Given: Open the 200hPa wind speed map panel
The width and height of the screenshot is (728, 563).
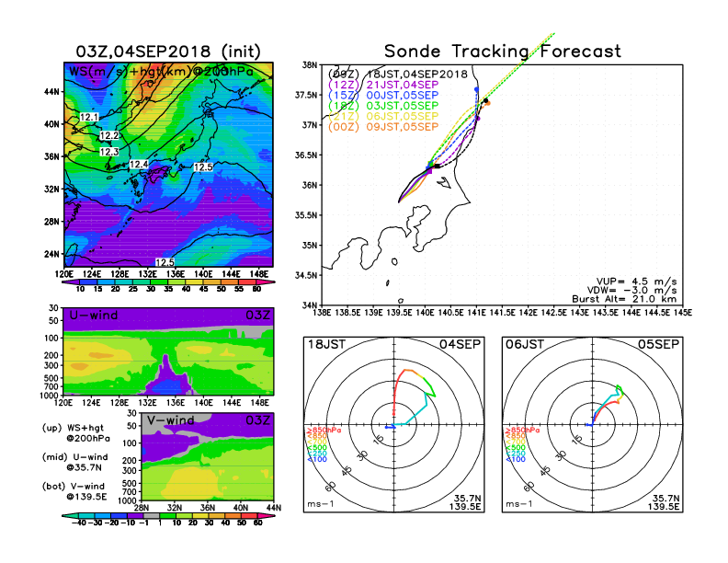Looking at the screenshot, I should [x=168, y=165].
